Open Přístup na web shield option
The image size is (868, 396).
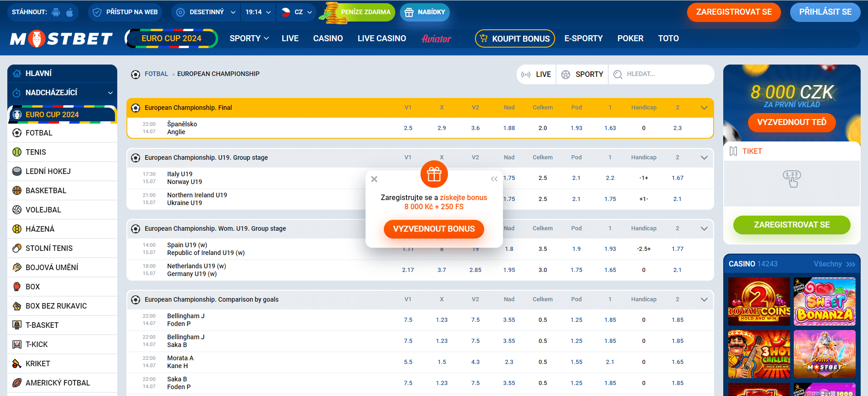pos(126,12)
